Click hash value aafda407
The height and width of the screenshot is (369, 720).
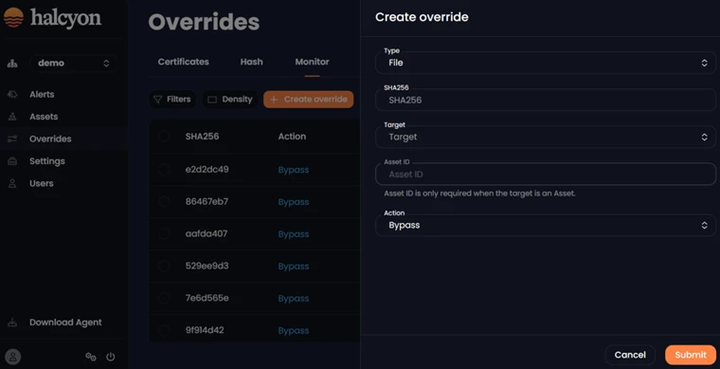[x=206, y=234]
